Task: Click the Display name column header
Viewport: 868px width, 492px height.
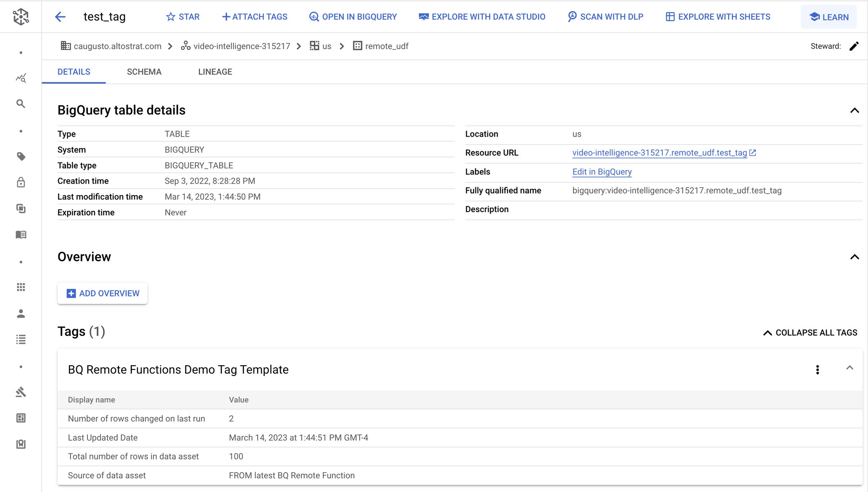Action: point(92,400)
